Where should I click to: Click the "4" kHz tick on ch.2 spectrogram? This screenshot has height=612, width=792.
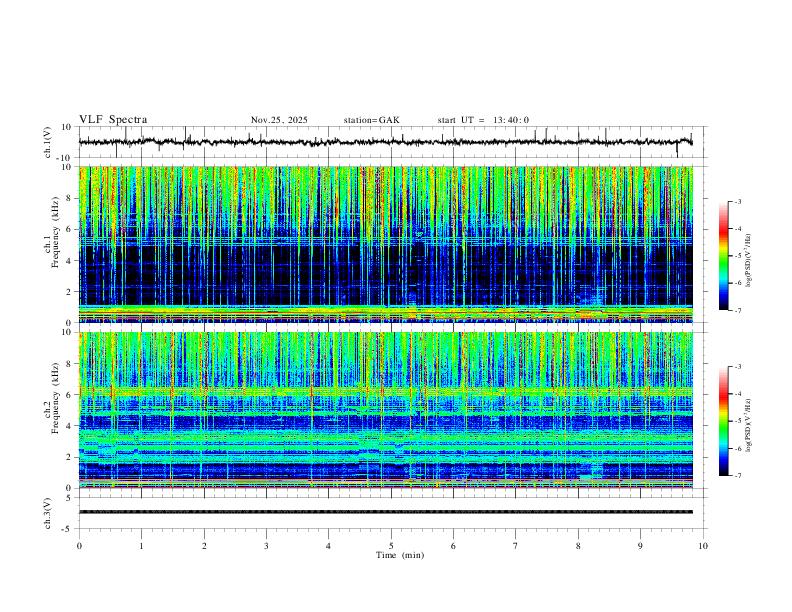70,426
